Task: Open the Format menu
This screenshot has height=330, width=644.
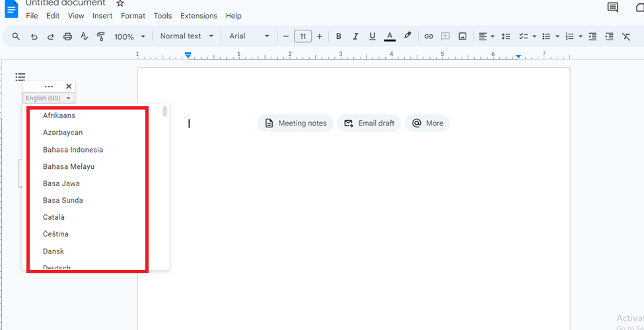Action: 133,16
